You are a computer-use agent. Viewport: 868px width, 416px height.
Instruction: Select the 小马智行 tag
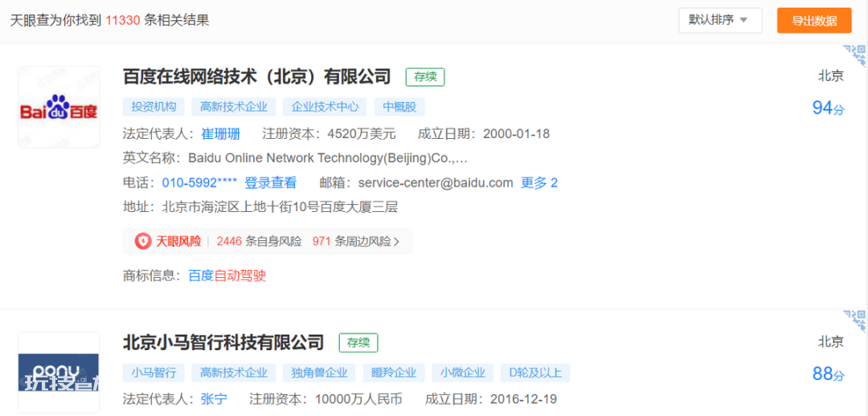click(154, 373)
